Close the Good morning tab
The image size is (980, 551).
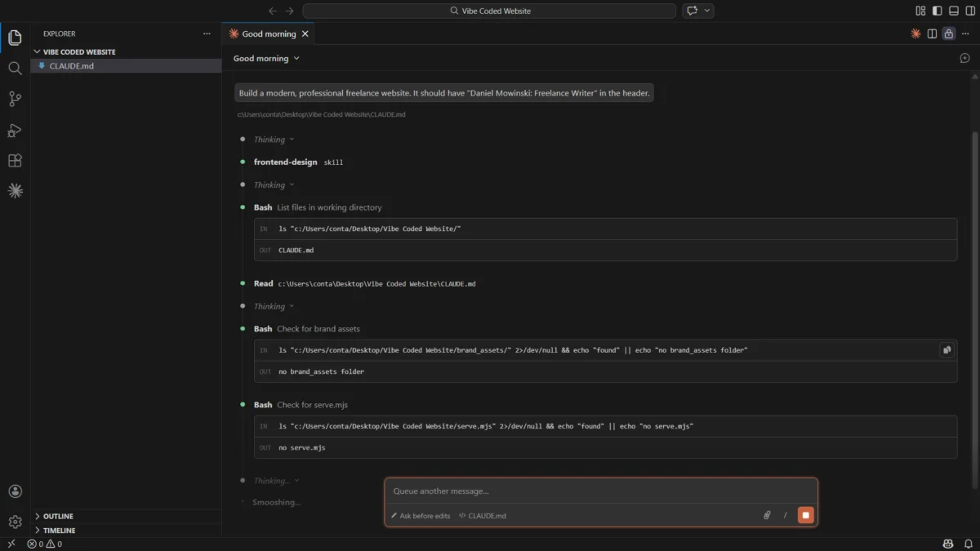click(x=305, y=33)
